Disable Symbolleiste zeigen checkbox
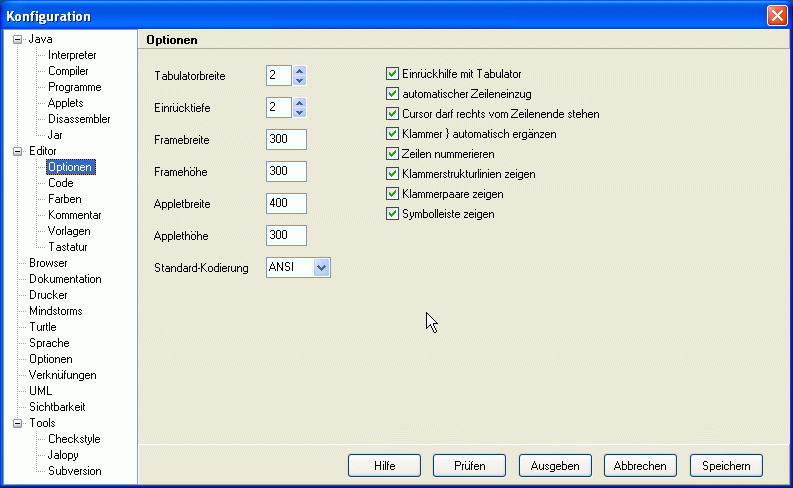The height and width of the screenshot is (488, 793). tap(393, 214)
